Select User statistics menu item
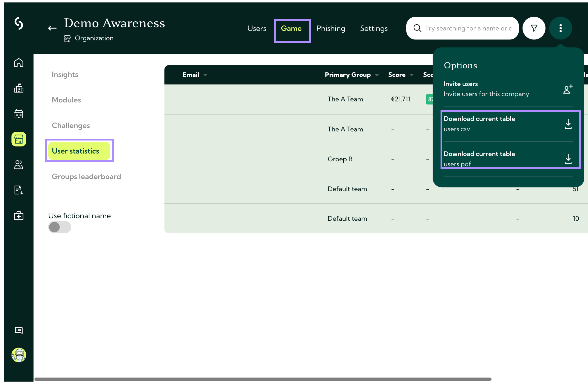The height and width of the screenshot is (382, 588). [x=79, y=151]
